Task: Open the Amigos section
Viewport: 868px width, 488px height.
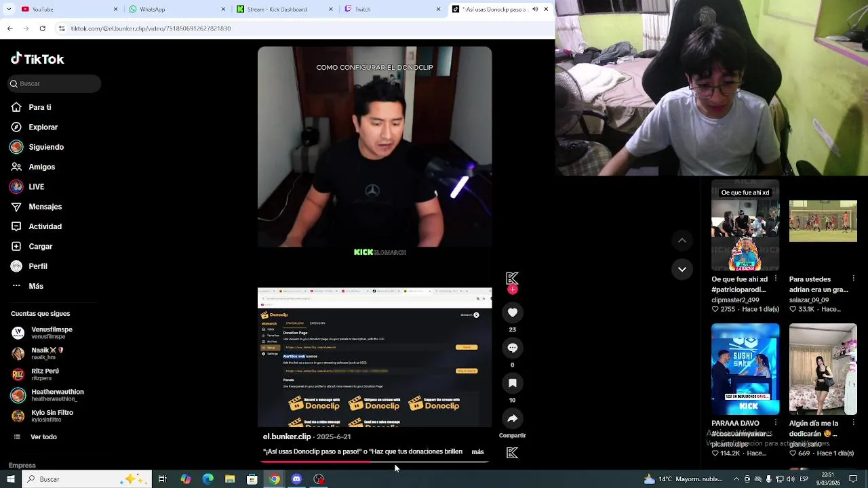Action: click(33, 167)
